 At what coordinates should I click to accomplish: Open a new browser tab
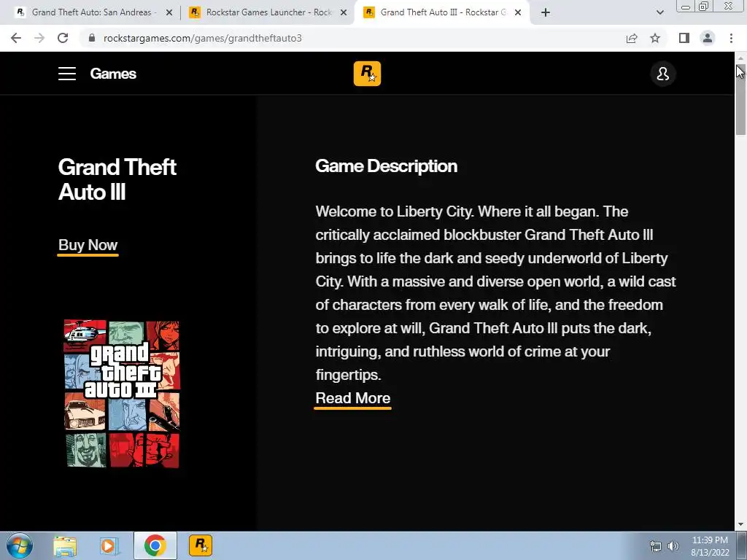point(546,12)
